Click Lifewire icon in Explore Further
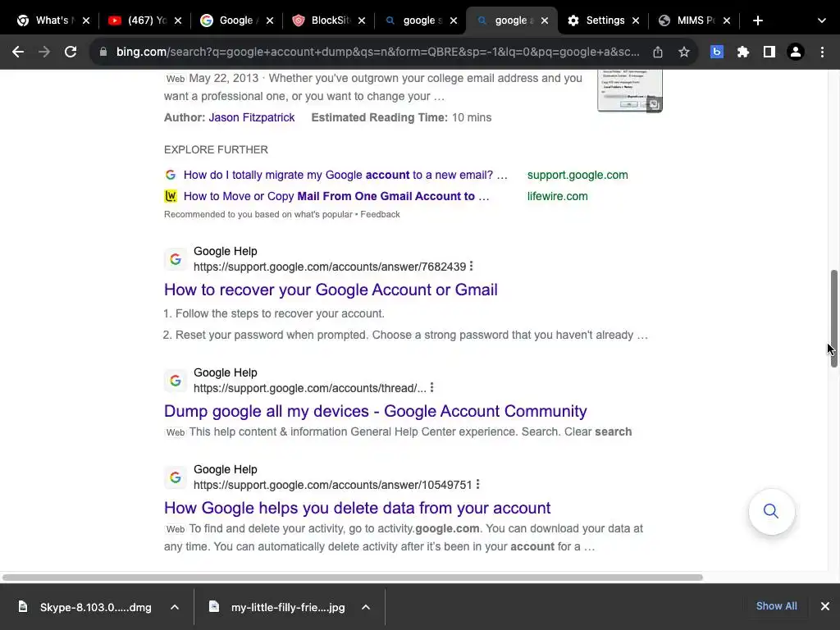 (x=171, y=196)
